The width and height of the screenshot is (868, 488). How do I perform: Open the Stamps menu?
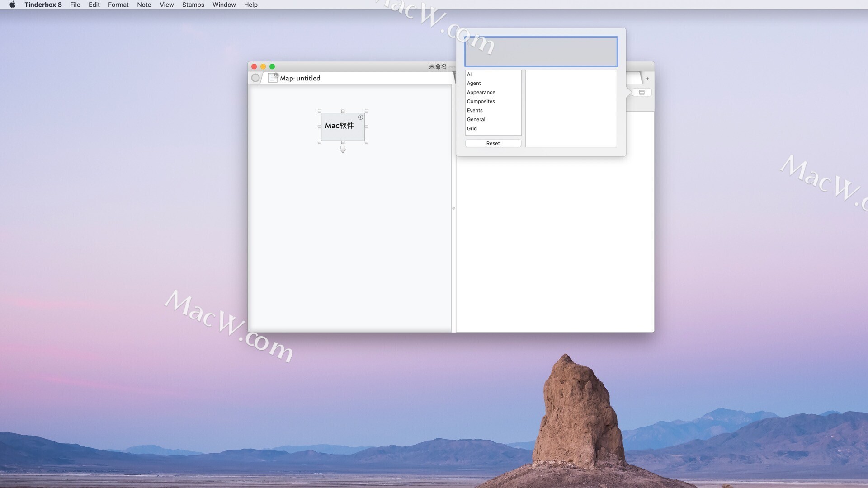[193, 5]
